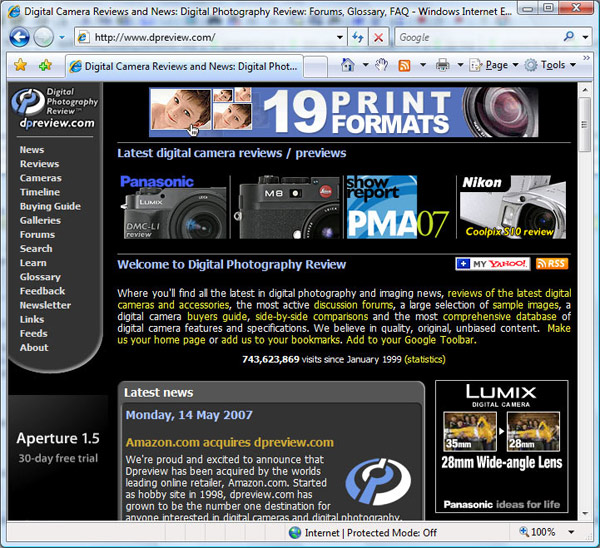Open the Learn sidebar link
This screenshot has height=548, width=600.
[33, 263]
